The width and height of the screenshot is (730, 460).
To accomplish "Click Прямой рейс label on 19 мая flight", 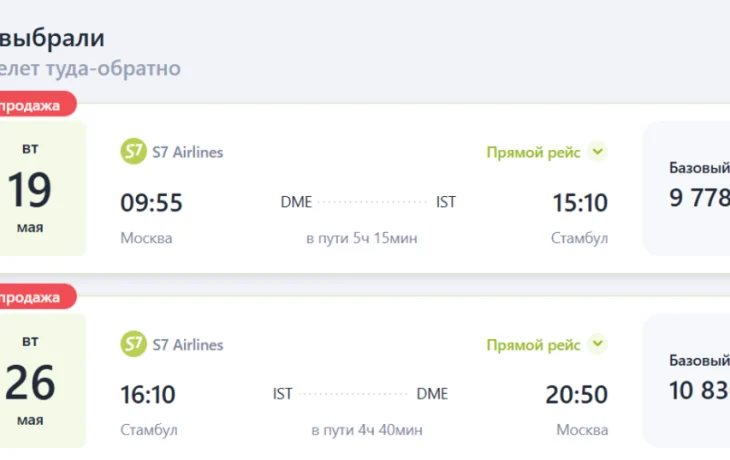I will tap(533, 152).
